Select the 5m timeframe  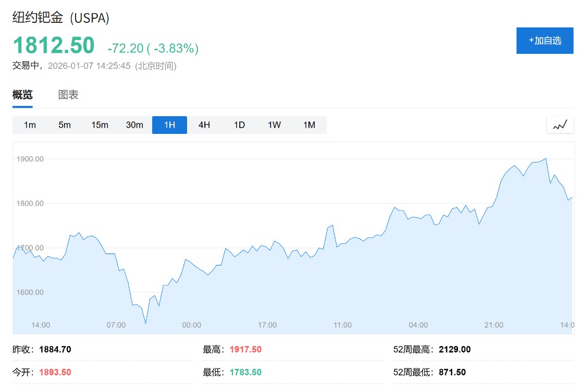tap(65, 125)
